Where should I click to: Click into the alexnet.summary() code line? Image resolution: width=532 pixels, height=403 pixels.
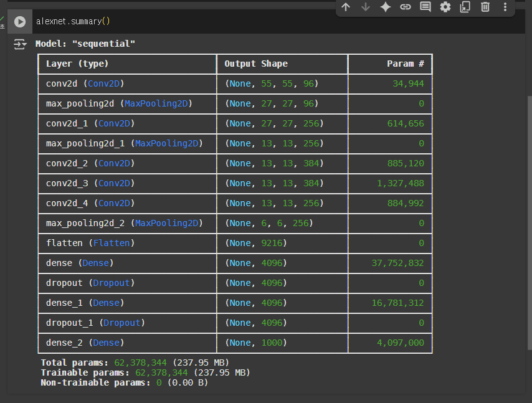click(73, 21)
